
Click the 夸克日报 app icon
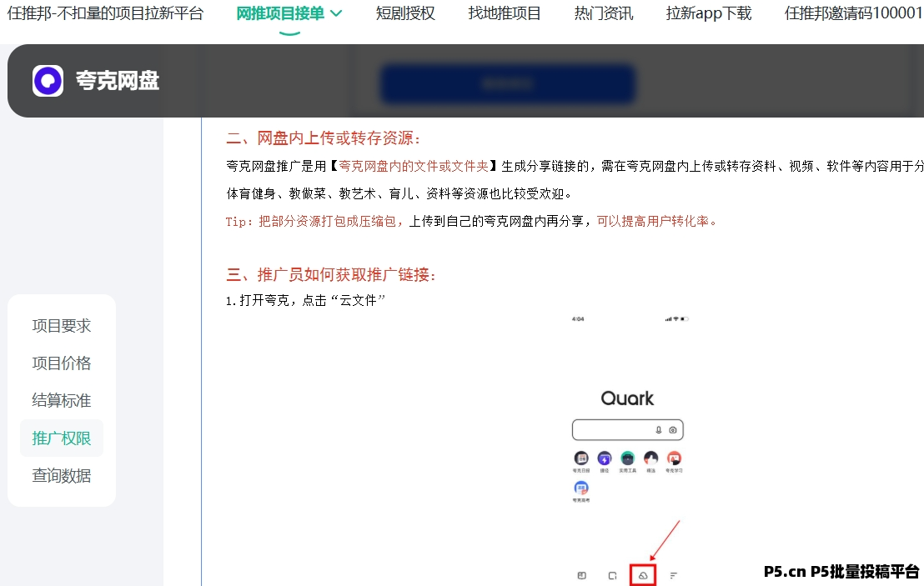[x=581, y=458]
